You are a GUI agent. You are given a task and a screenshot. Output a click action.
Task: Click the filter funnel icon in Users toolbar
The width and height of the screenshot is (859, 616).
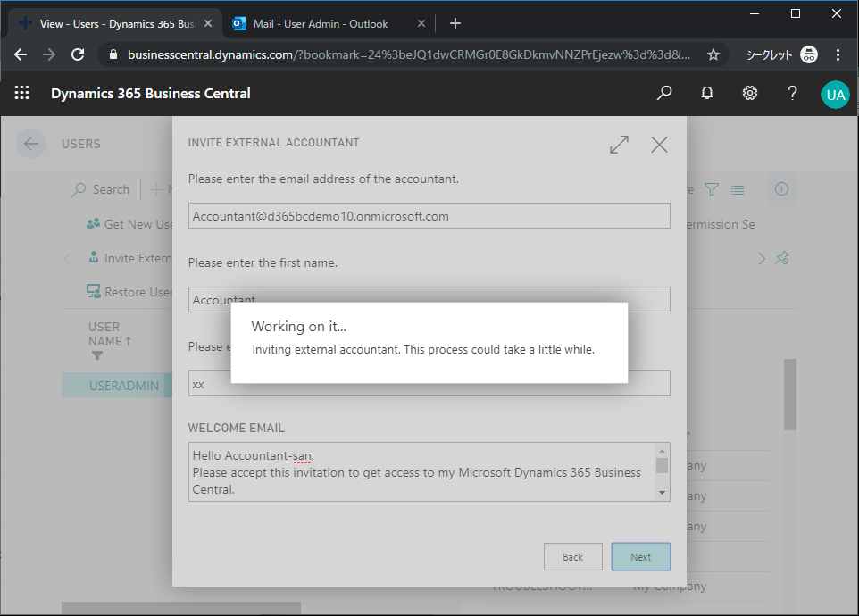(x=711, y=189)
